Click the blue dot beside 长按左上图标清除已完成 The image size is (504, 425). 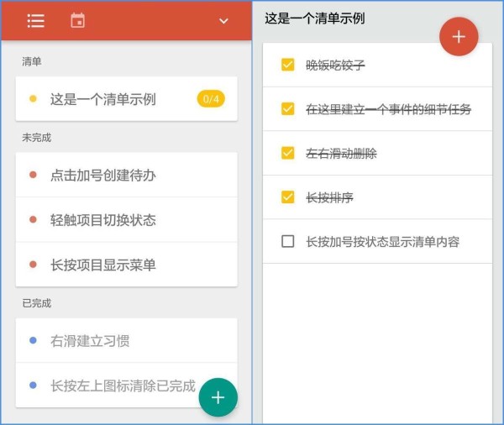(33, 385)
